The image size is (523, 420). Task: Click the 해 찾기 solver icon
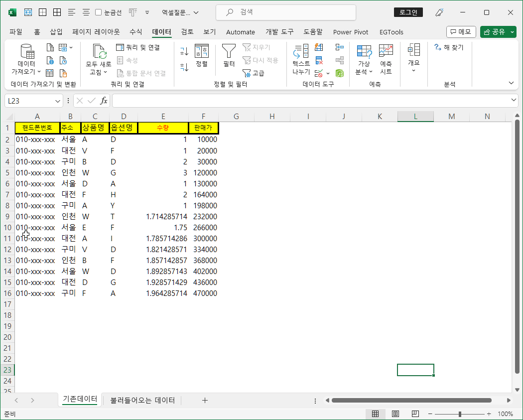pyautogui.click(x=438, y=47)
